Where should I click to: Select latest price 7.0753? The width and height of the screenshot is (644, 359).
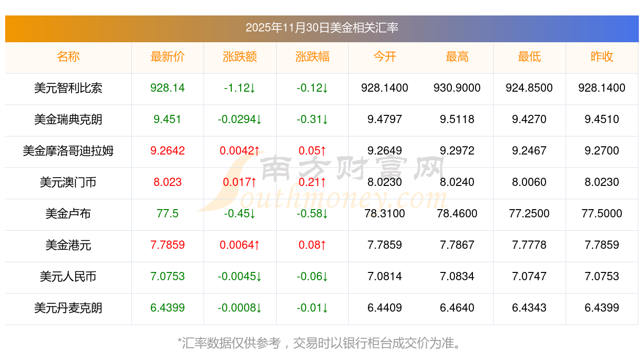coord(167,277)
